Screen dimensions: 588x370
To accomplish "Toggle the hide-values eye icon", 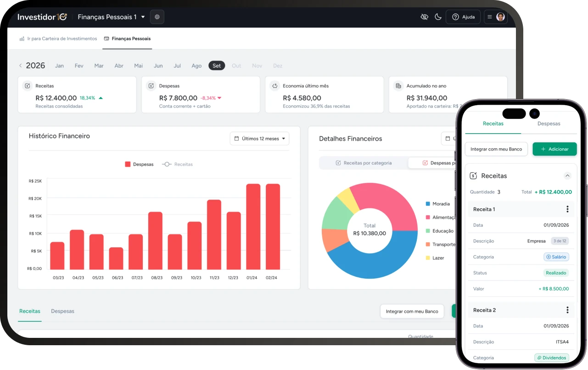I will coord(425,17).
